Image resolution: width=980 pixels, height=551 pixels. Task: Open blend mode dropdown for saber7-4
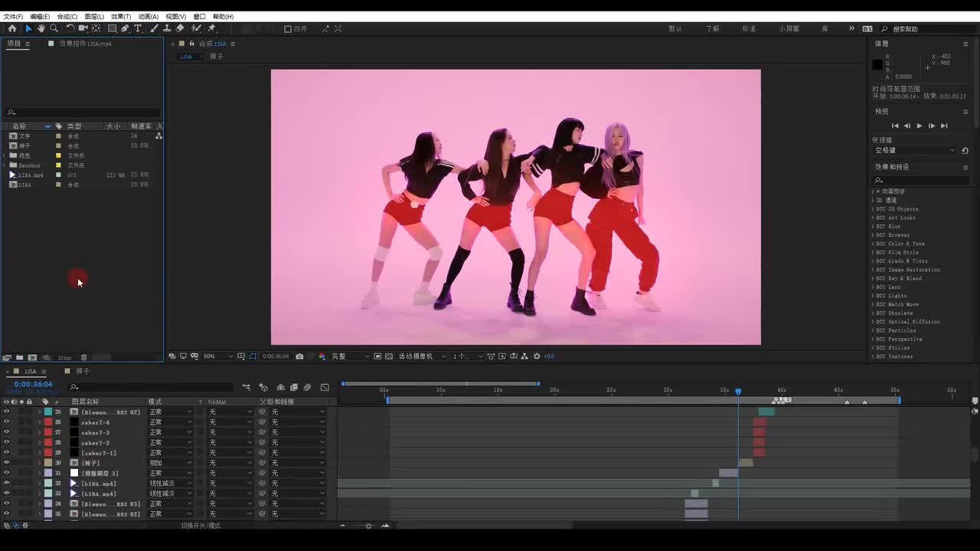[170, 422]
